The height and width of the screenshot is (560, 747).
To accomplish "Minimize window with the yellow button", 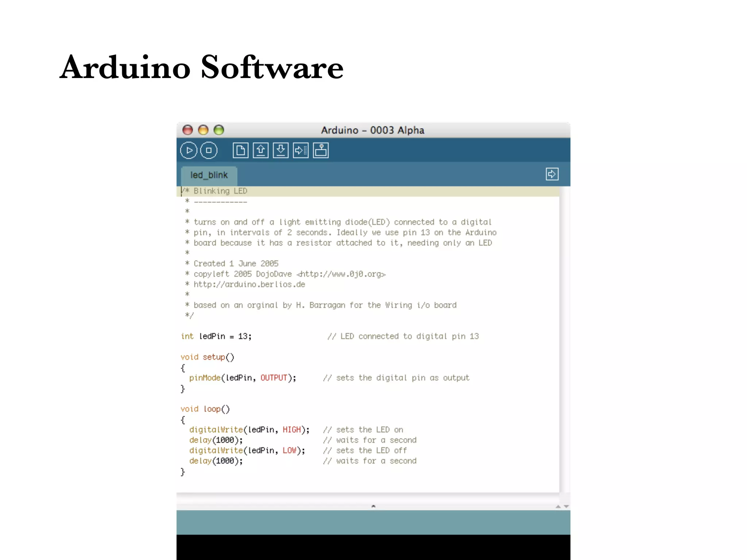I will click(x=203, y=130).
